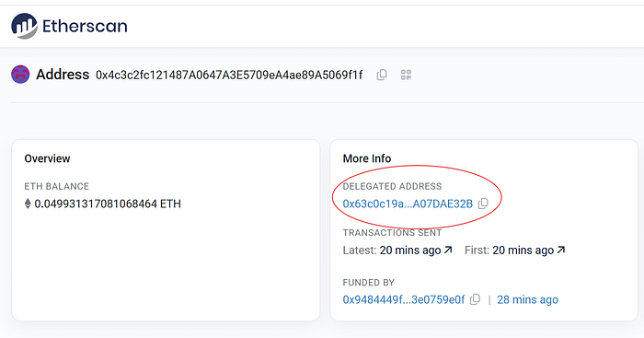644x338 pixels.
Task: Click the address blockie avatar icon
Action: pos(20,75)
